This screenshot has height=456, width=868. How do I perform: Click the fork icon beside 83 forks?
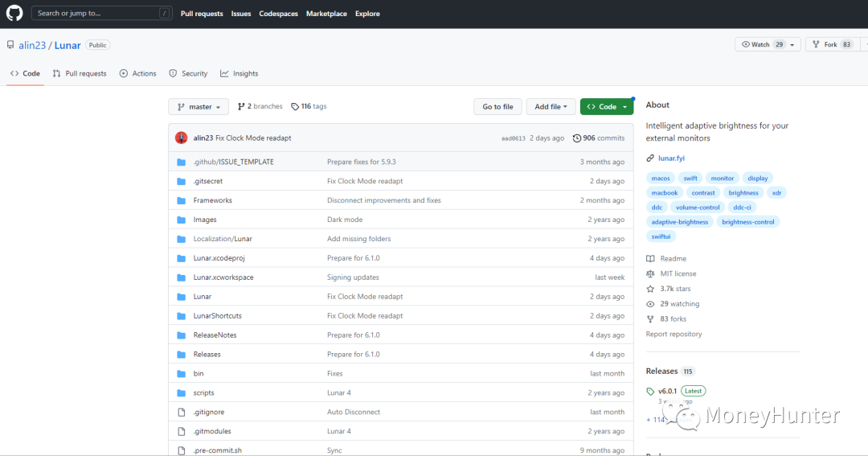pyautogui.click(x=650, y=319)
